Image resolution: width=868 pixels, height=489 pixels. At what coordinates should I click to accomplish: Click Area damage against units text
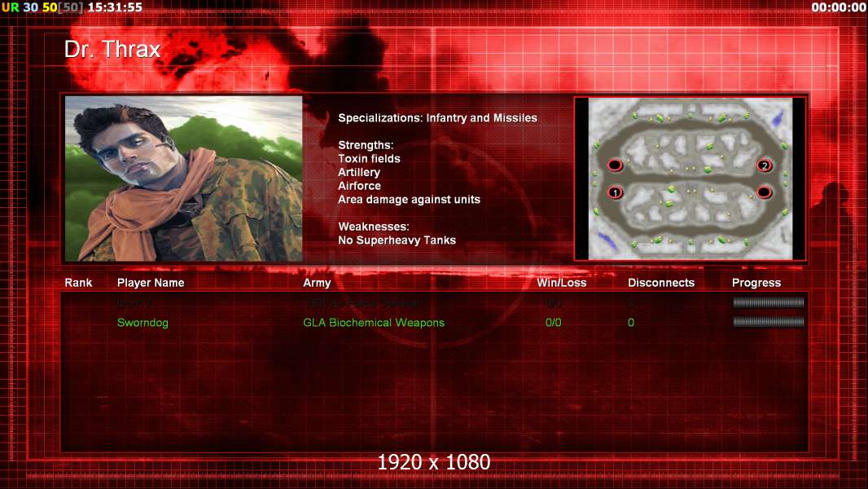pyautogui.click(x=409, y=200)
